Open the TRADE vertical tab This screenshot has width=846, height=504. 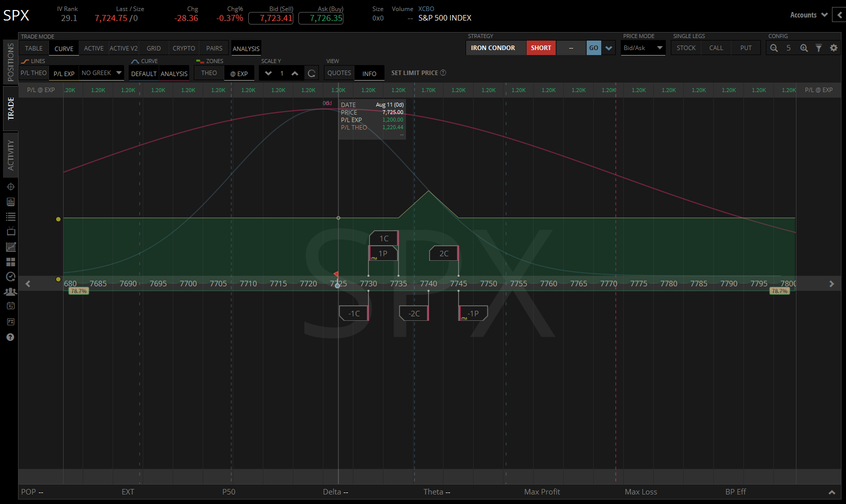click(11, 109)
